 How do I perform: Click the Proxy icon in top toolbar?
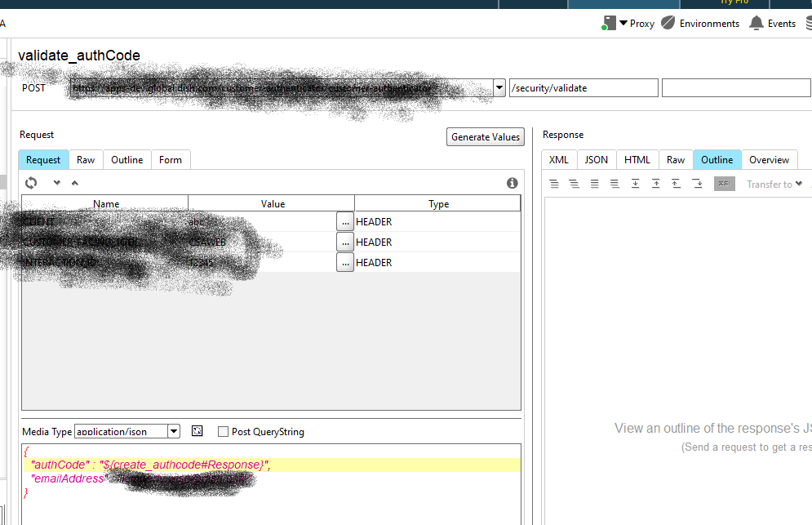(x=609, y=23)
